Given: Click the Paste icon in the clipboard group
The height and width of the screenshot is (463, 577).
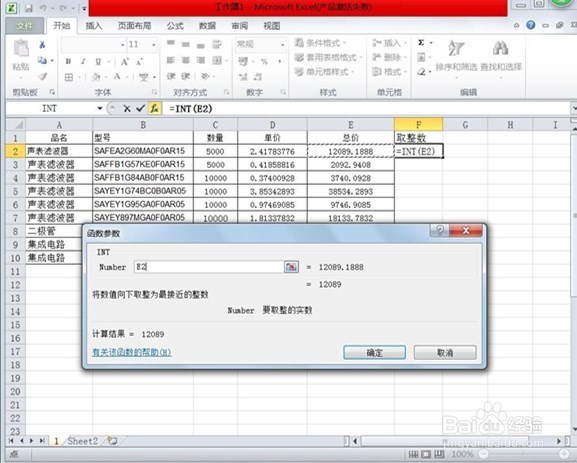Looking at the screenshot, I should [21, 49].
